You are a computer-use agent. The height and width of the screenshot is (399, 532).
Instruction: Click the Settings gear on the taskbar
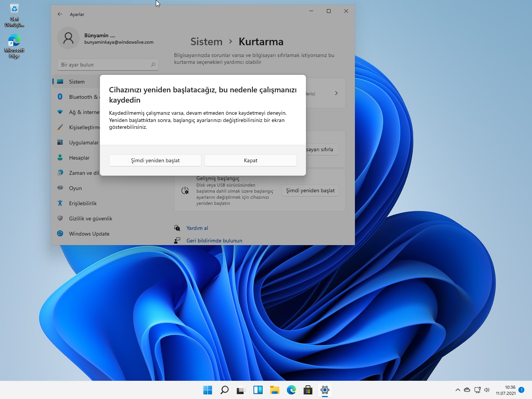tap(325, 390)
